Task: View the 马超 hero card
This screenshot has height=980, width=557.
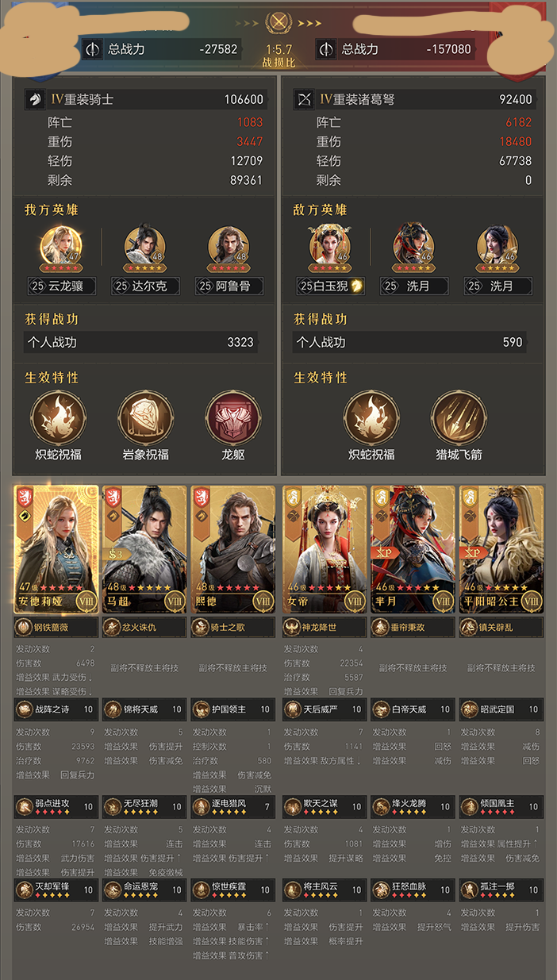Action: [x=144, y=550]
